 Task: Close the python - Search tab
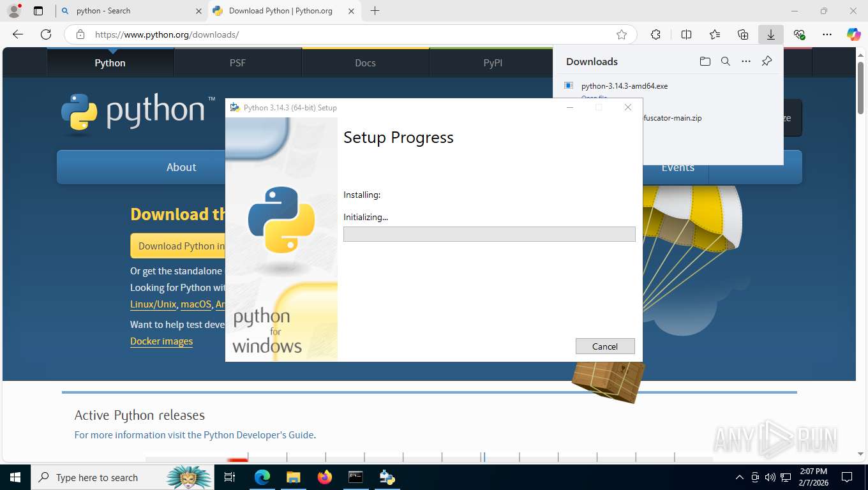(x=198, y=11)
